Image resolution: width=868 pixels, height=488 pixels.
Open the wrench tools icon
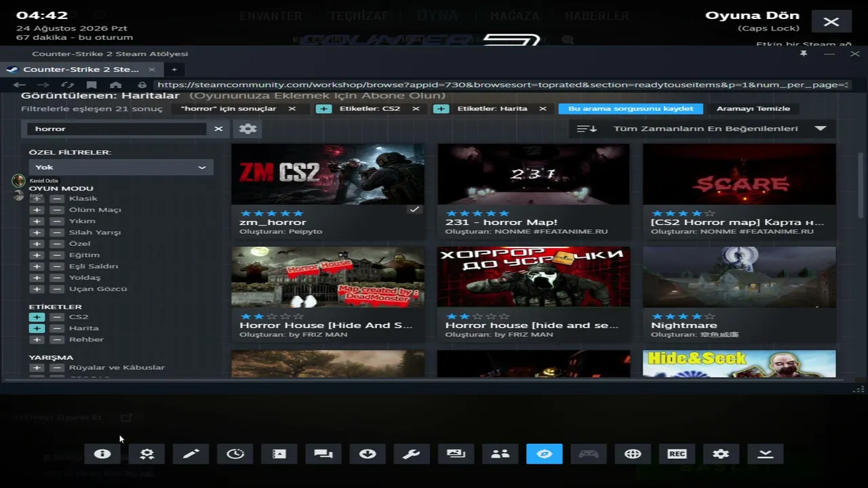click(x=412, y=454)
